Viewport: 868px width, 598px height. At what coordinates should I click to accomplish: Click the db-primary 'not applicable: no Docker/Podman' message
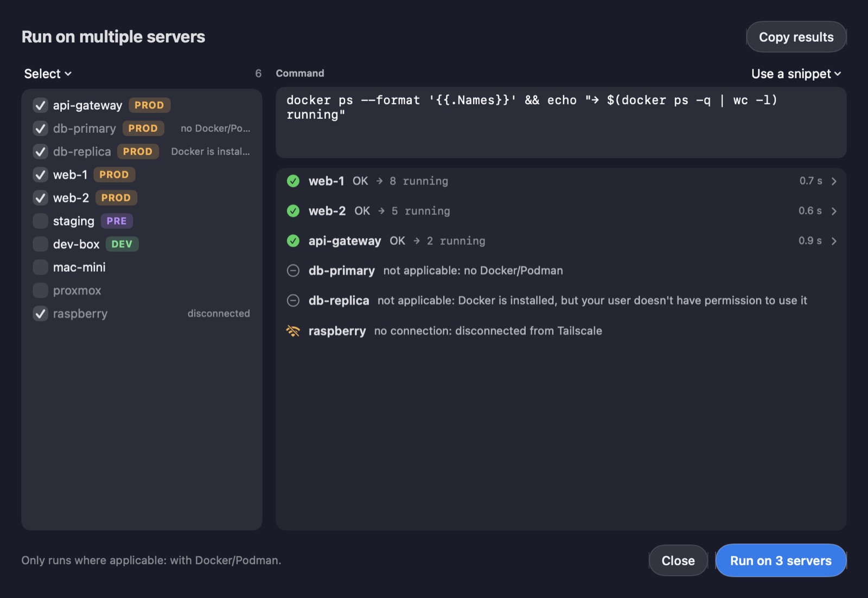(x=473, y=271)
